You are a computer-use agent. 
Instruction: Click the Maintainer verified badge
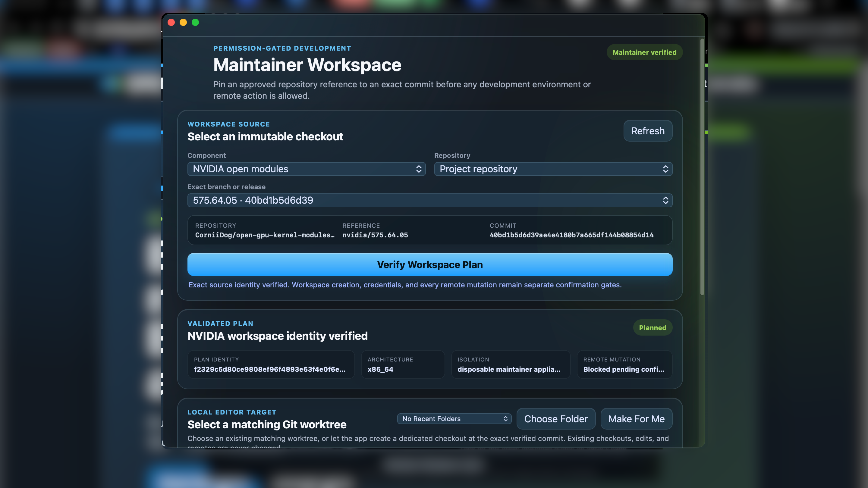(644, 52)
